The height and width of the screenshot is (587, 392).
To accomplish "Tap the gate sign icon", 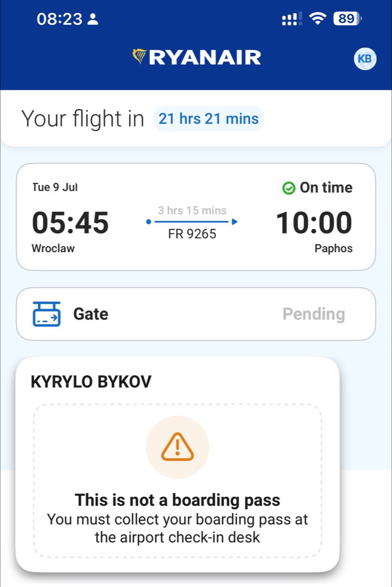I will 47,314.
